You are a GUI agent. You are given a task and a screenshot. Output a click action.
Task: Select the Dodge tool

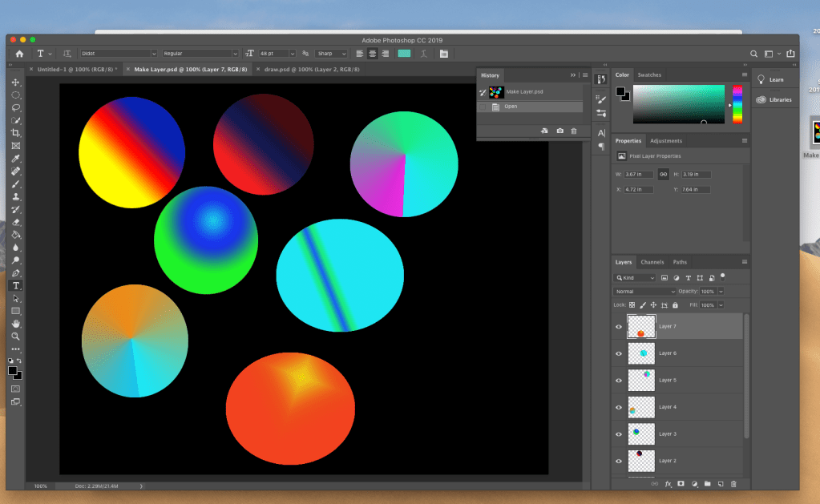point(16,260)
